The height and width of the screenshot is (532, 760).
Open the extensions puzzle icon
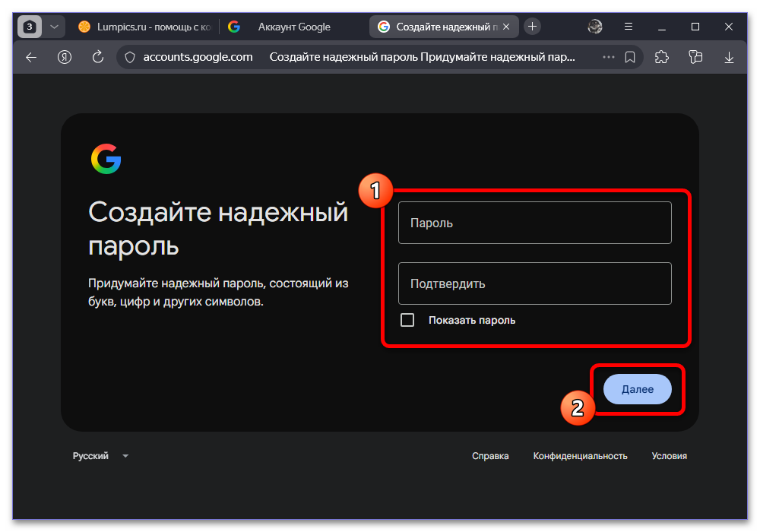click(662, 57)
